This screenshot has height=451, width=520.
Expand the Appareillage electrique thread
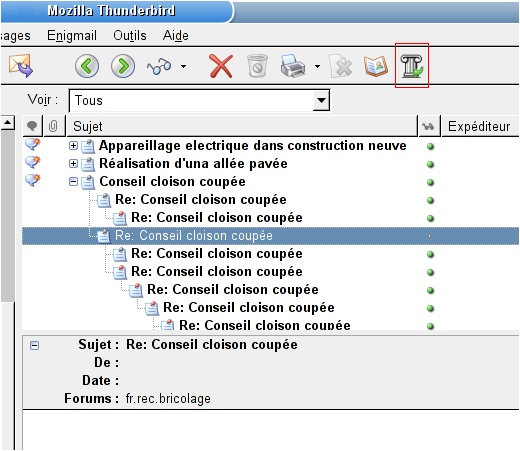[73, 146]
